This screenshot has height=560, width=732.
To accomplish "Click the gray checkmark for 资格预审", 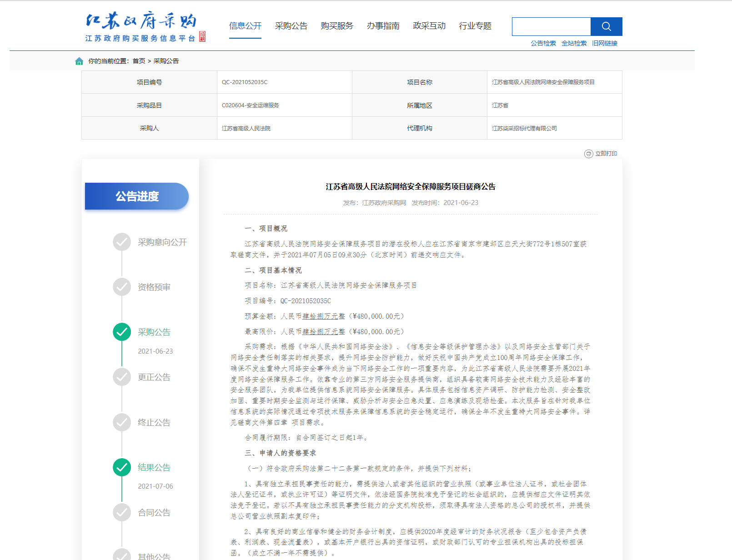I will pyautogui.click(x=122, y=287).
